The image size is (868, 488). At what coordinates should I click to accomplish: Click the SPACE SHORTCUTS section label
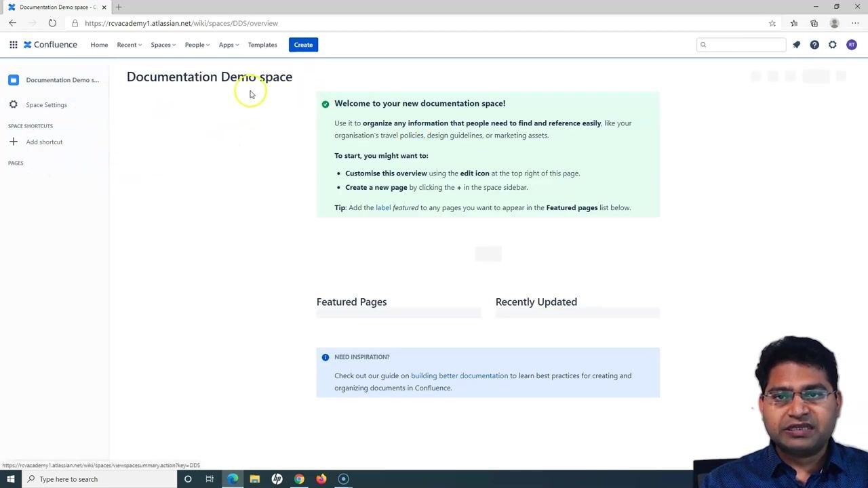[x=31, y=126]
